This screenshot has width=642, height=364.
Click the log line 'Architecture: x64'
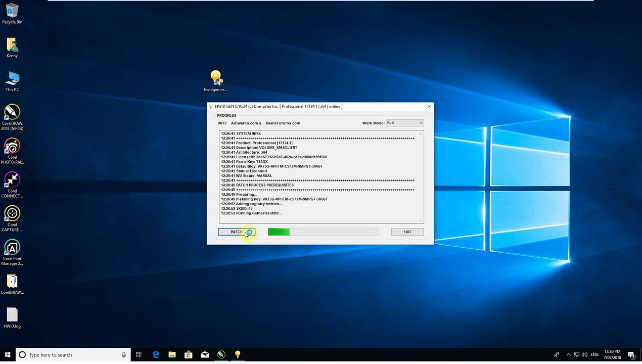coord(244,152)
